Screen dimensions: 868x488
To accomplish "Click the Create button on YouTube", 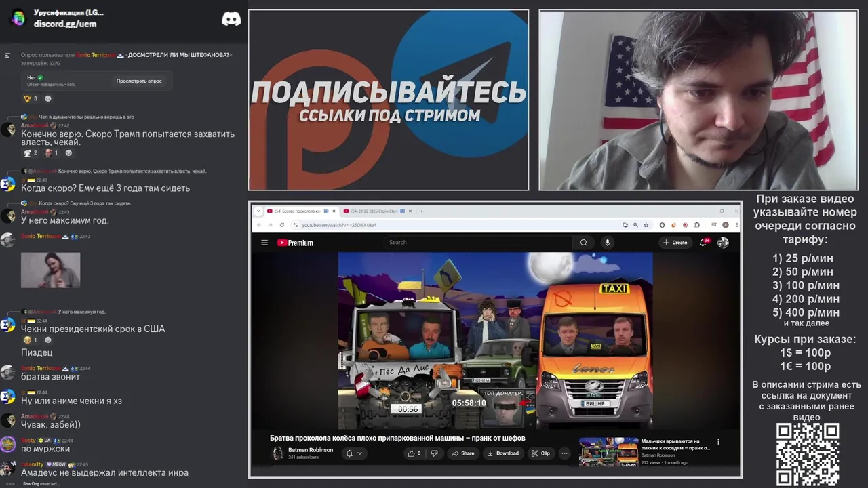I will click(x=675, y=243).
